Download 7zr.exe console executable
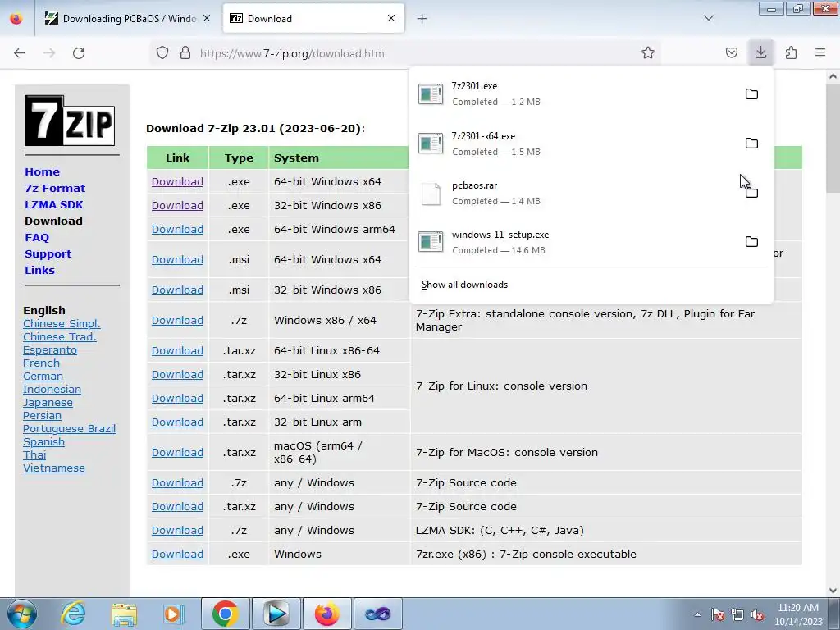 pyautogui.click(x=177, y=554)
